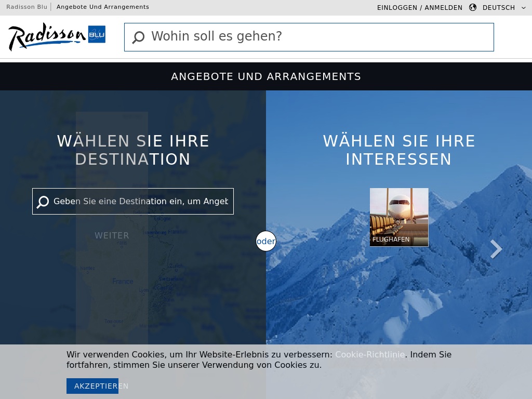
Task: Click the 'Wählen Sie Ihre Destination' heading
Action: 133,150
